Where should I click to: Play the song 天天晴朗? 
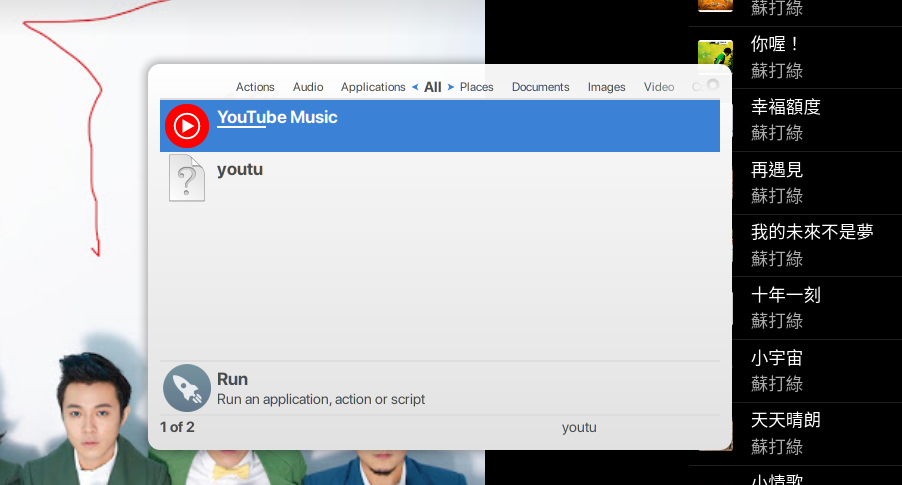[x=785, y=420]
